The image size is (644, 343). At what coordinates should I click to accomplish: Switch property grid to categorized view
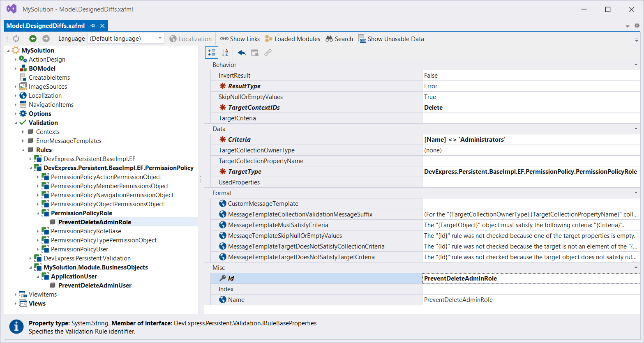click(212, 53)
